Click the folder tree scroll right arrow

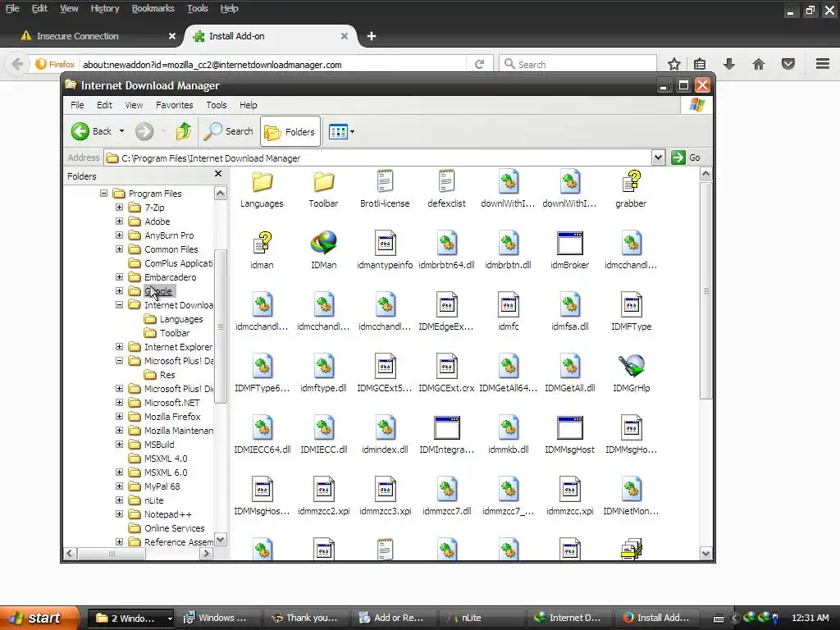pos(206,553)
